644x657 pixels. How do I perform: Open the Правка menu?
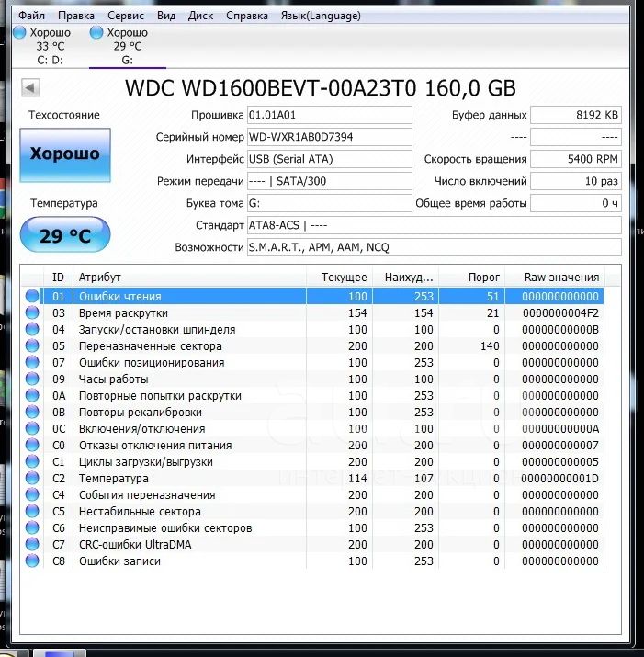[x=76, y=16]
